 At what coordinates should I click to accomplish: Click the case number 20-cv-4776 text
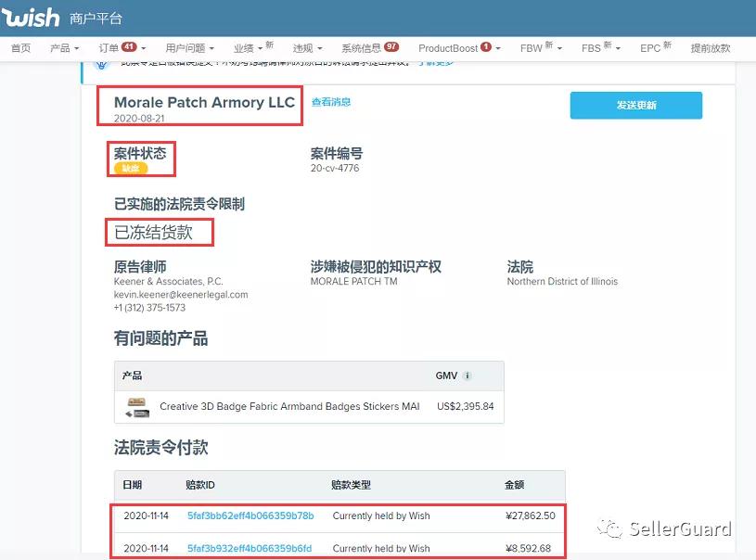pos(335,168)
